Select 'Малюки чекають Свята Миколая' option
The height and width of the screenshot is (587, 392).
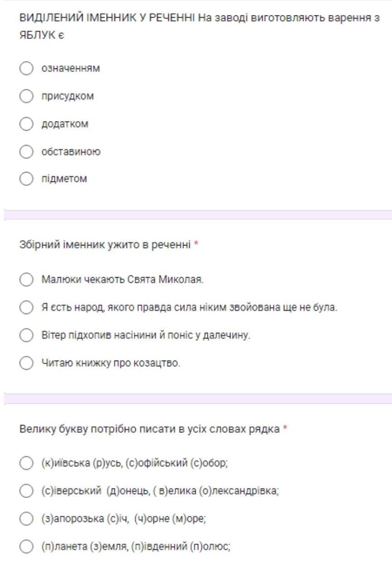coord(27,279)
